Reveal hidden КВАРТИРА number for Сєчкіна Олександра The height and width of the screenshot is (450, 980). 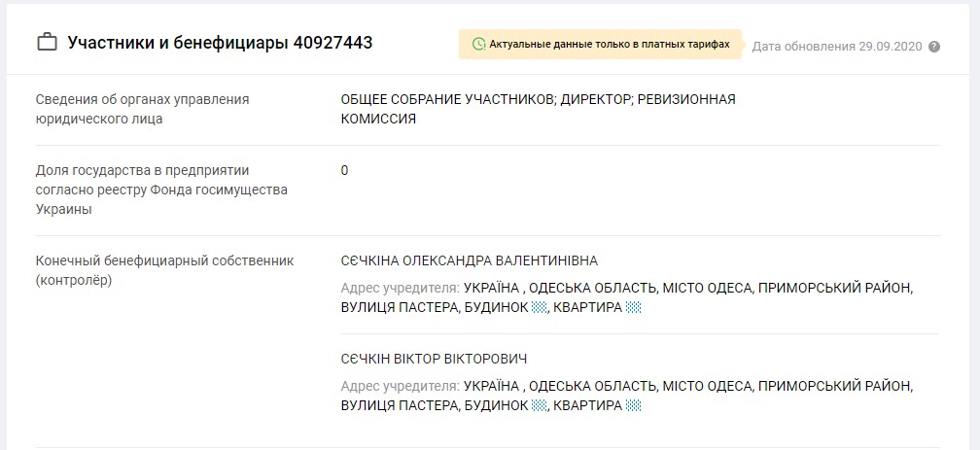(633, 307)
